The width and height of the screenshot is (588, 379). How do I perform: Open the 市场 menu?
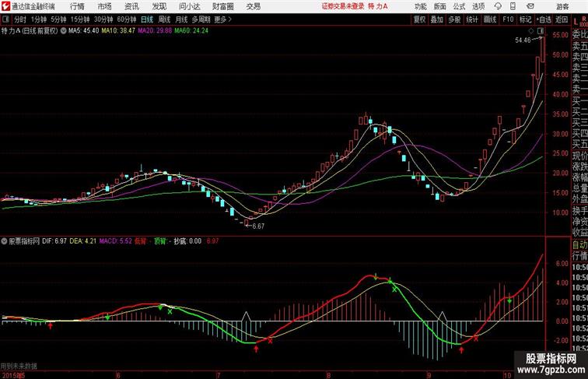[105, 6]
